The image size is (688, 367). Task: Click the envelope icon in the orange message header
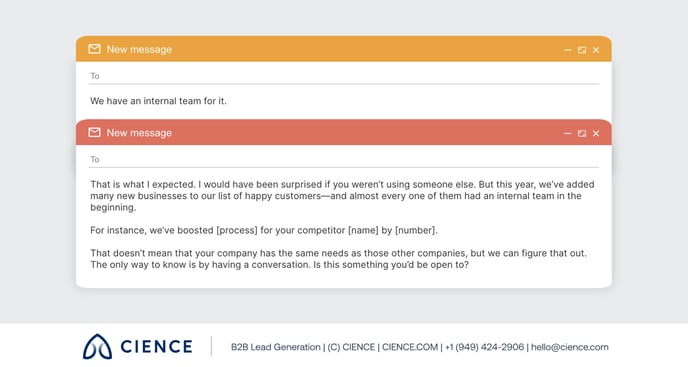[x=94, y=49]
